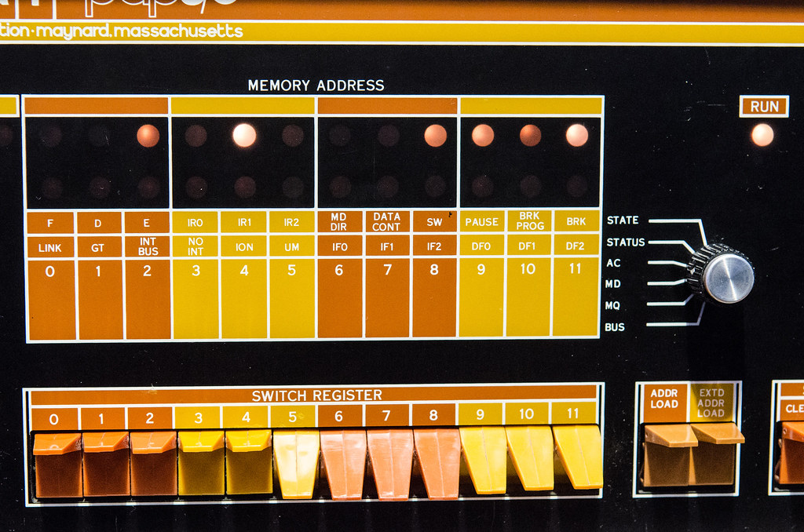
Task: Click the RUN label box
Action: pyautogui.click(x=764, y=107)
